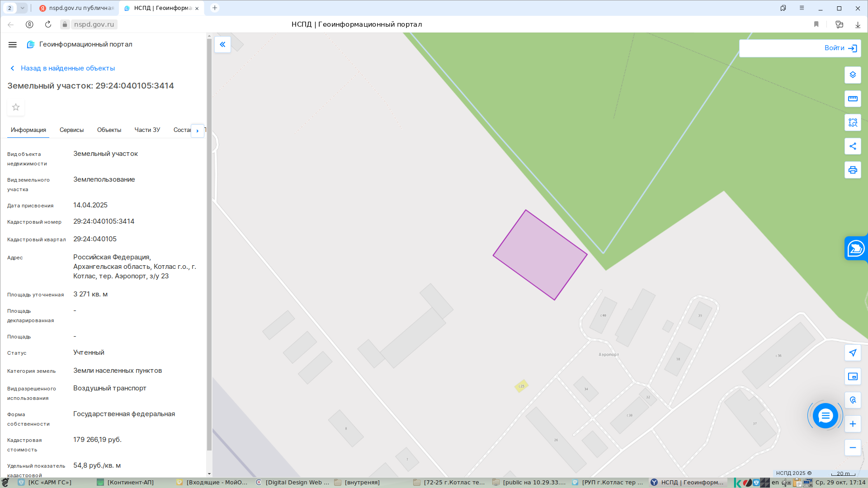Locate my position on map

[x=853, y=353]
